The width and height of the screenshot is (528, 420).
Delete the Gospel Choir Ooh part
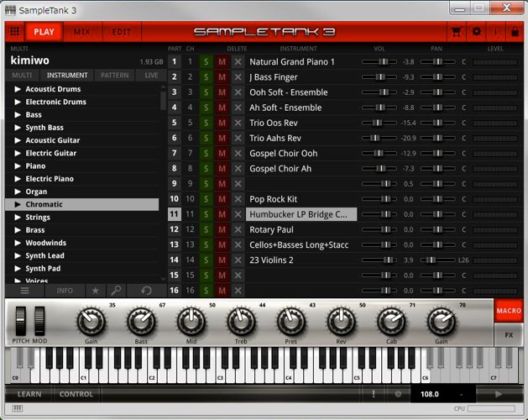238,154
